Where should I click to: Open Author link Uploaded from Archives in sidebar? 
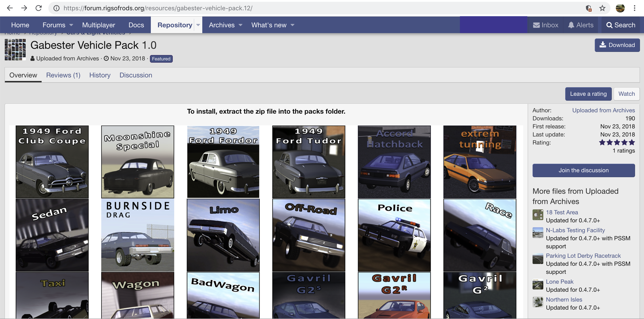603,111
